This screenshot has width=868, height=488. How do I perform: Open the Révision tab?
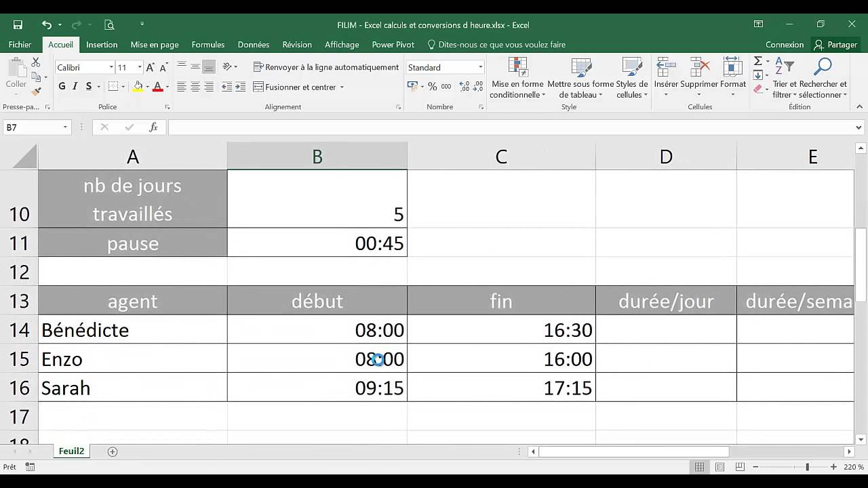tap(297, 45)
